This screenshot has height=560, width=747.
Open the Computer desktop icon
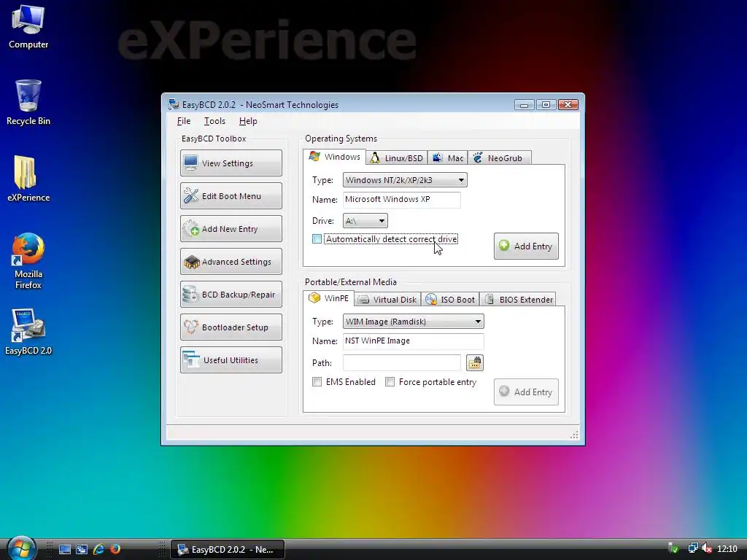coord(28,27)
